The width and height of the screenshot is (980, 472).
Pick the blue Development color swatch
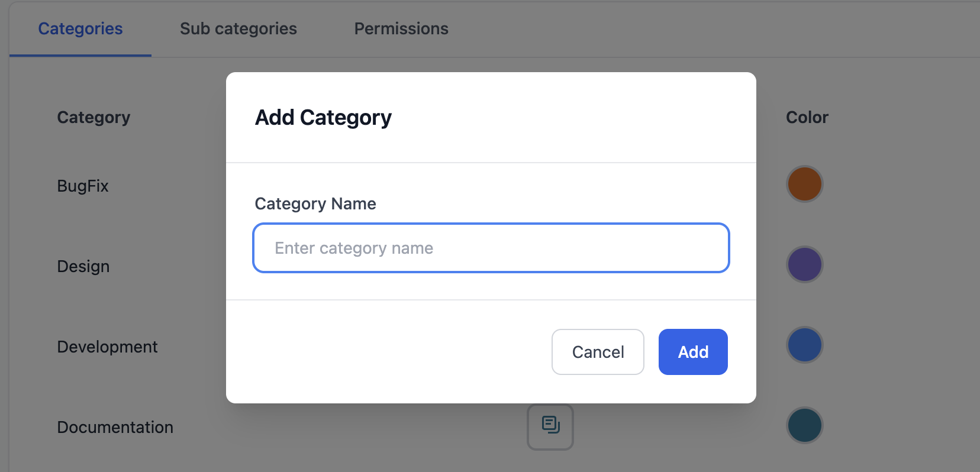click(x=805, y=345)
